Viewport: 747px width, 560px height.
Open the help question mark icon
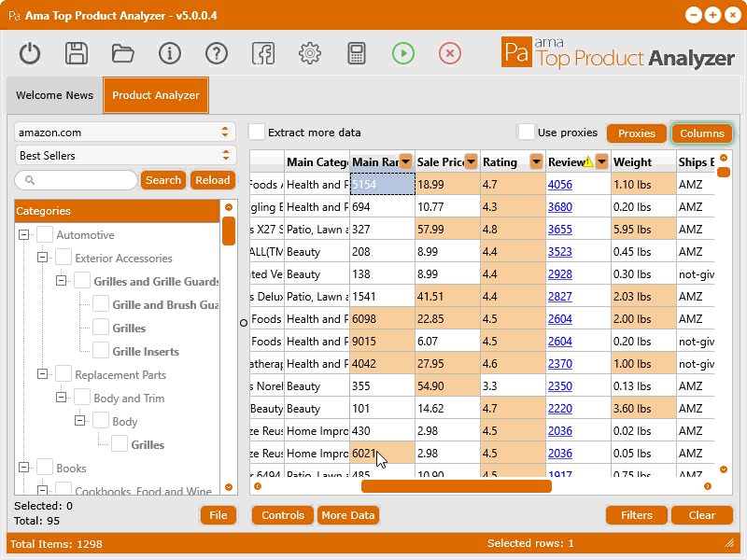(x=217, y=53)
